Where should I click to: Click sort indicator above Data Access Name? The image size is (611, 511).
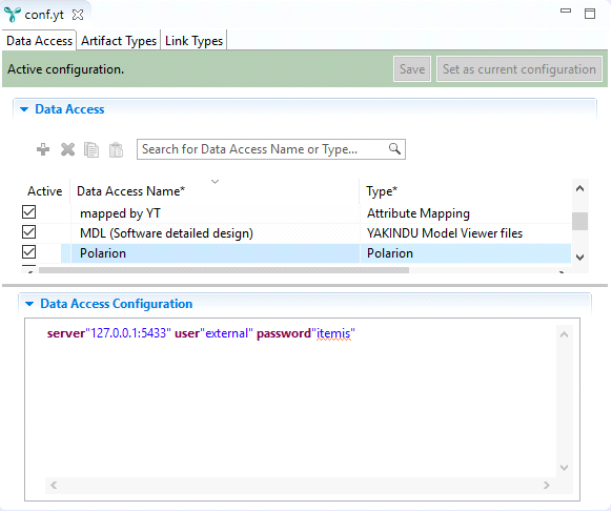pyautogui.click(x=215, y=181)
